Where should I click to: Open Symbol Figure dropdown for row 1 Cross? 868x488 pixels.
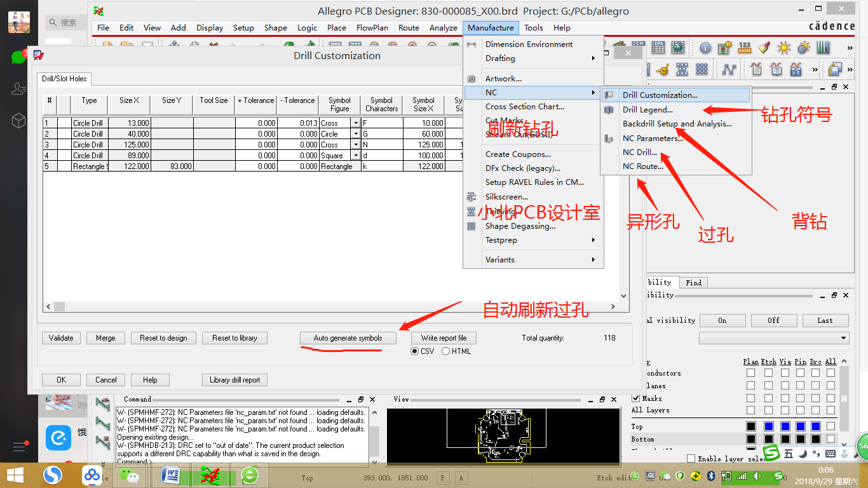(356, 123)
